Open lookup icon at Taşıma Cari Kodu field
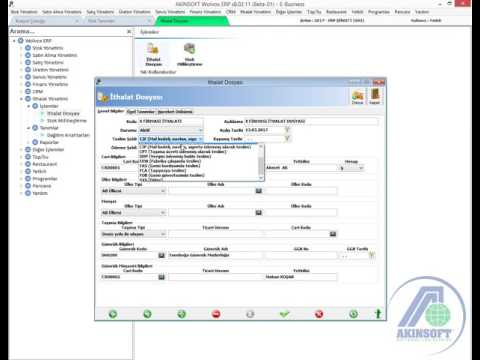The height and width of the screenshot is (360, 480). (x=333, y=234)
